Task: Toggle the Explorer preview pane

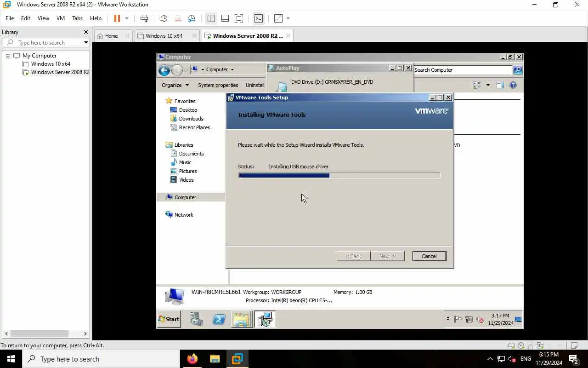Action: coord(500,85)
